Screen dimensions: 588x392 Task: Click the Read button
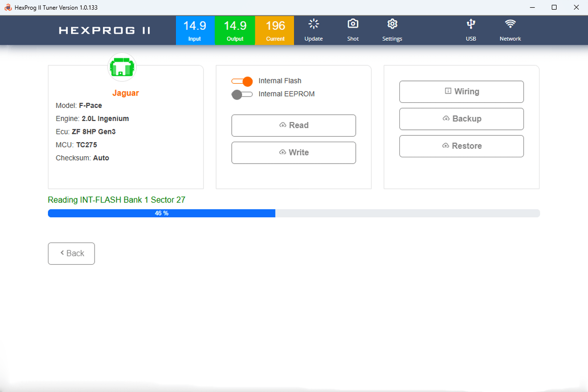coord(294,125)
